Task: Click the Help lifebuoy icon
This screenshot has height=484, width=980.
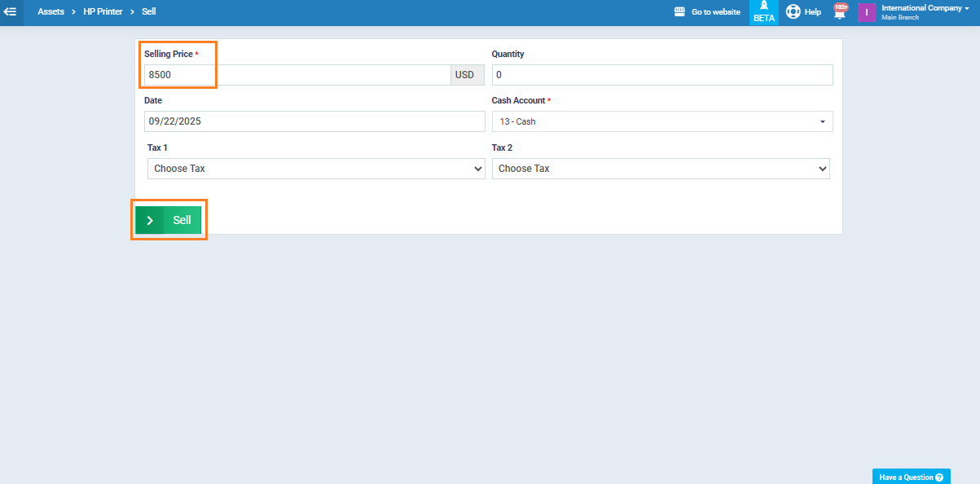Action: (793, 12)
